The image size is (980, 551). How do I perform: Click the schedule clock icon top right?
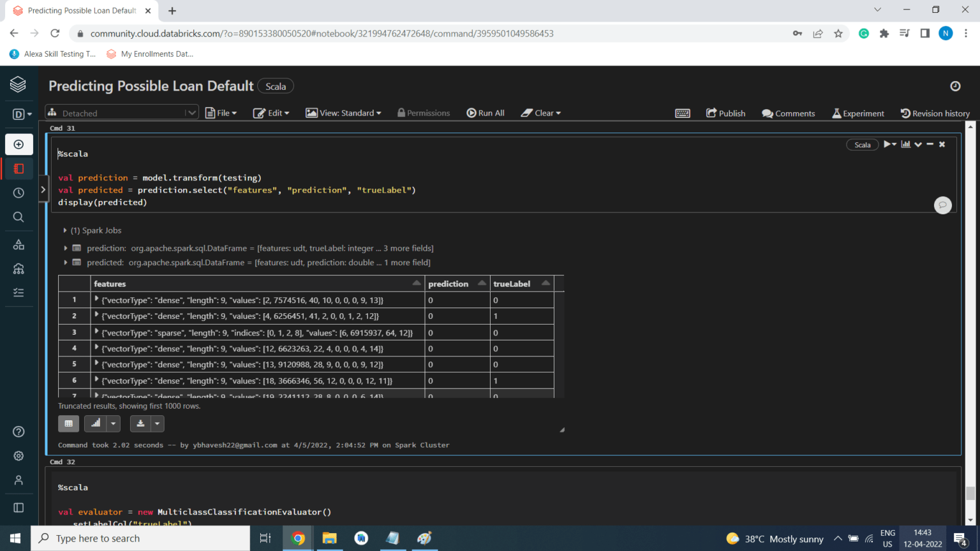(954, 86)
